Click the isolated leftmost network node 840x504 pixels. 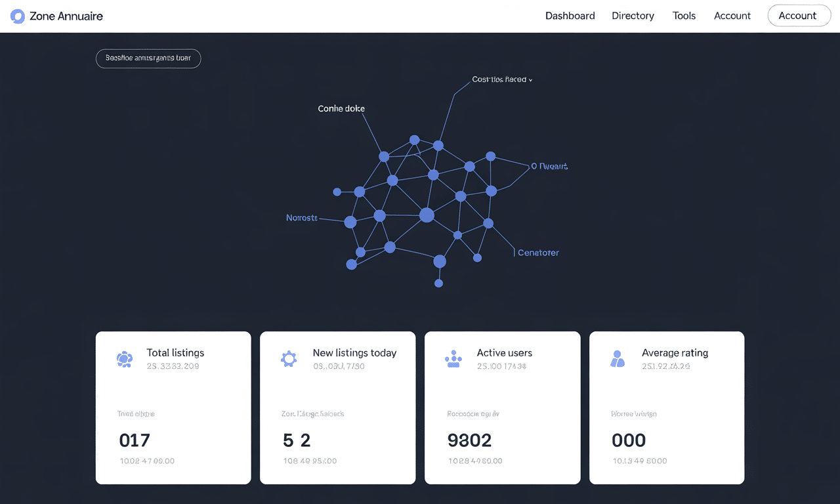pos(337,192)
